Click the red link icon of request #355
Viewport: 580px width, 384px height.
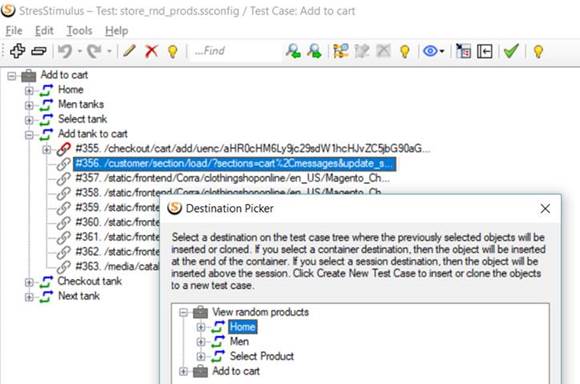tap(63, 149)
